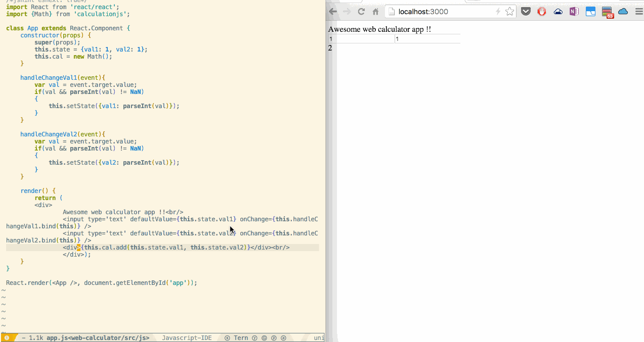The height and width of the screenshot is (342, 644).
Task: Click the React.render line in editor
Action: (101, 283)
